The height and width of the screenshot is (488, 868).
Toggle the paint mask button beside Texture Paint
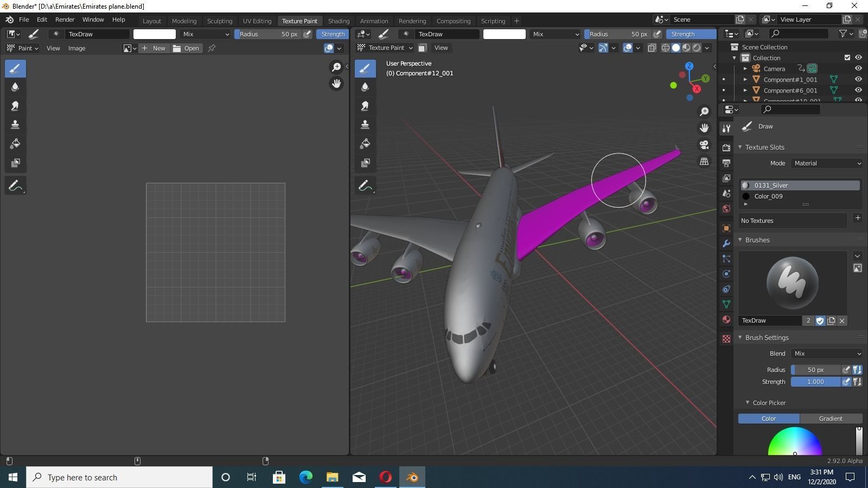[x=422, y=48]
